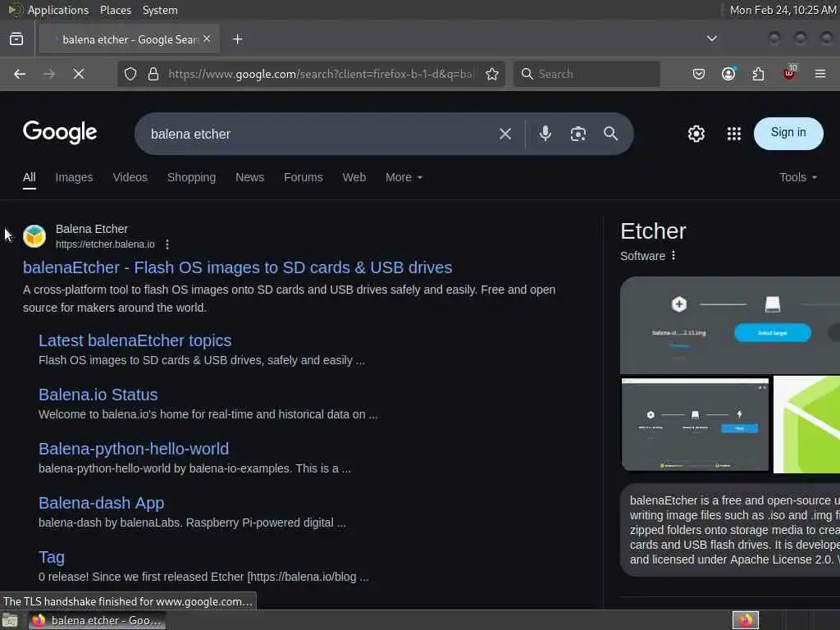Switch to Web results
Image resolution: width=840 pixels, height=630 pixels.
coord(354,177)
